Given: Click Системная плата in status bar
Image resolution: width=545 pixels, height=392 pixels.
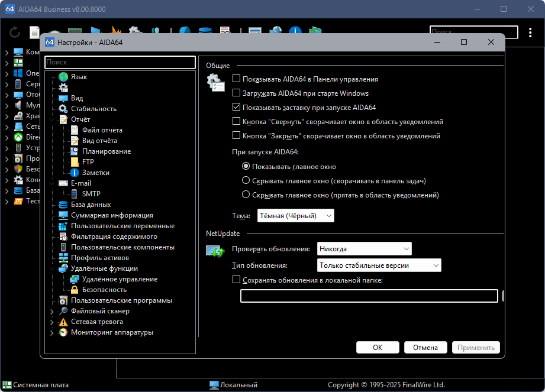Looking at the screenshot, I should click(41, 385).
